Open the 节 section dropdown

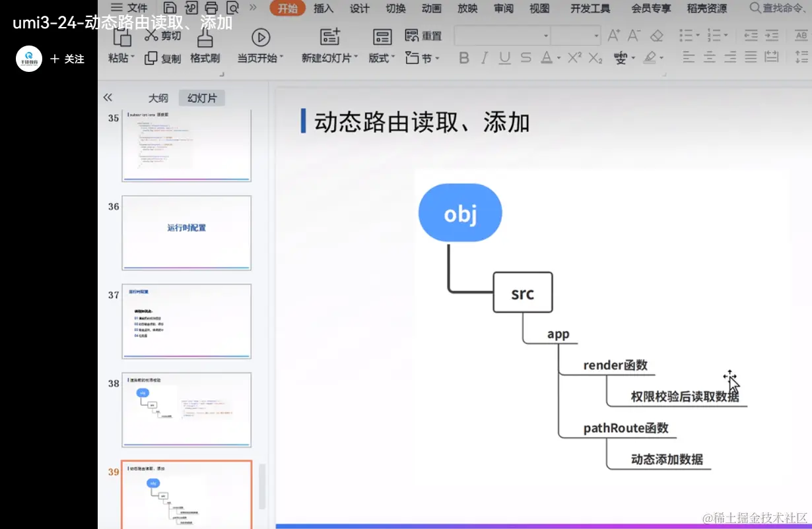(437, 58)
